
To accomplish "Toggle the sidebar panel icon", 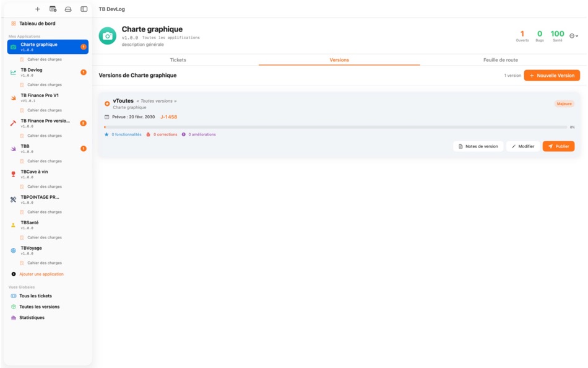I will click(x=84, y=9).
